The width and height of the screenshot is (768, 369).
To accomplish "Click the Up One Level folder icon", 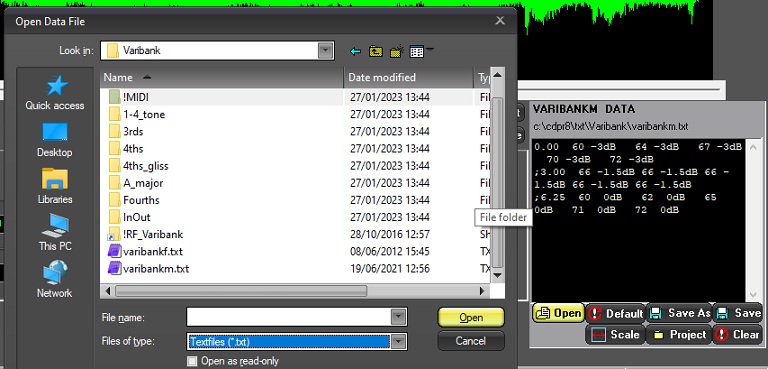I will coord(376,51).
